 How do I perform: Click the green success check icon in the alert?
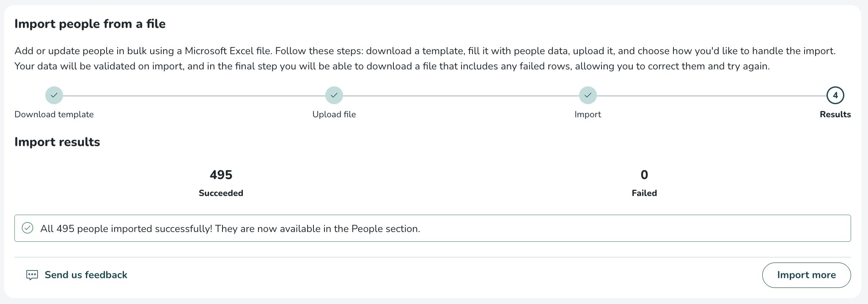tap(27, 228)
